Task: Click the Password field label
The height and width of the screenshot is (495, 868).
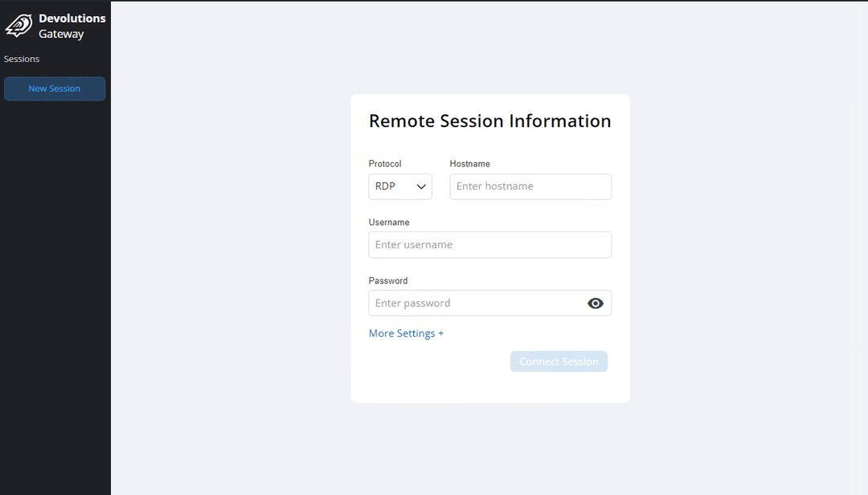Action: click(x=388, y=281)
